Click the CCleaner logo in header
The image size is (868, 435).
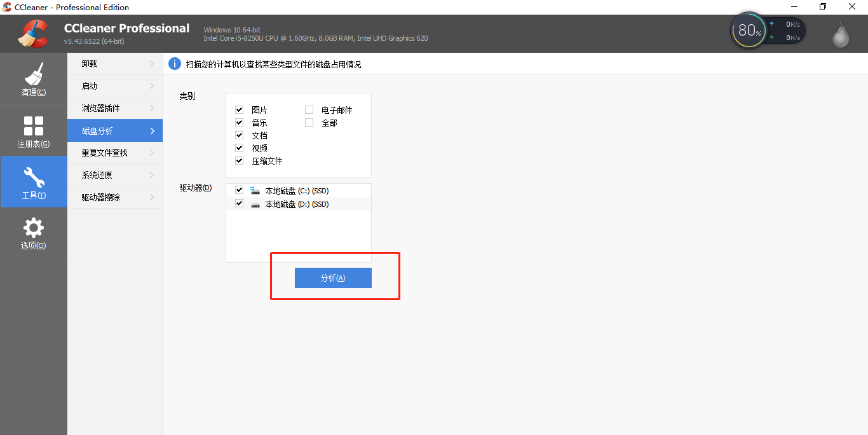tap(33, 34)
